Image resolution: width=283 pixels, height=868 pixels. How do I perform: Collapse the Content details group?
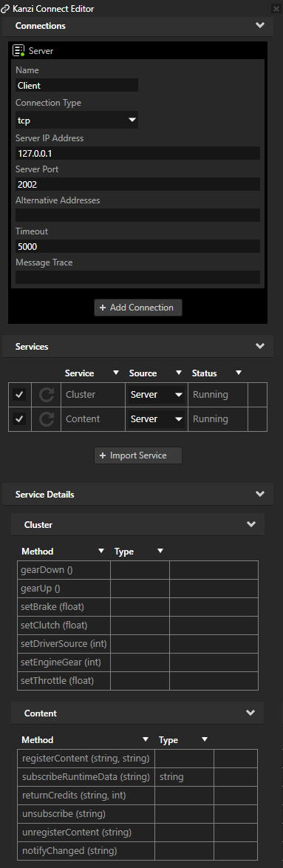point(251,713)
